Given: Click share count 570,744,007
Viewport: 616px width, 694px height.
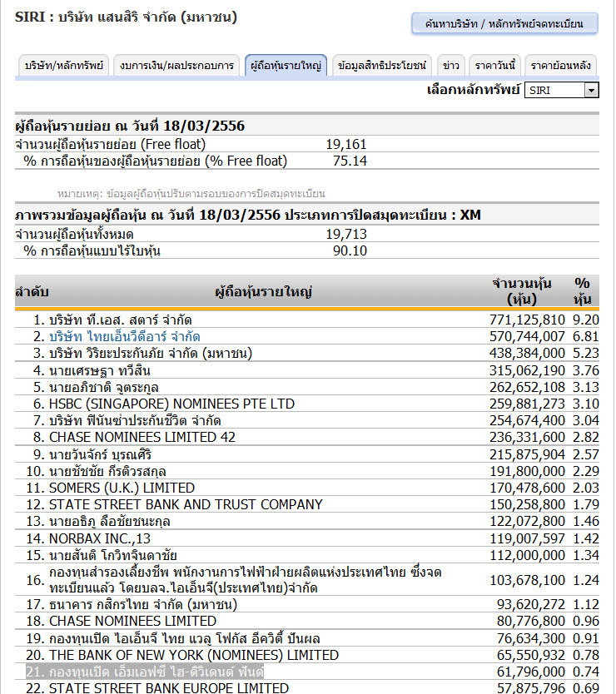Looking at the screenshot, I should (527, 337).
